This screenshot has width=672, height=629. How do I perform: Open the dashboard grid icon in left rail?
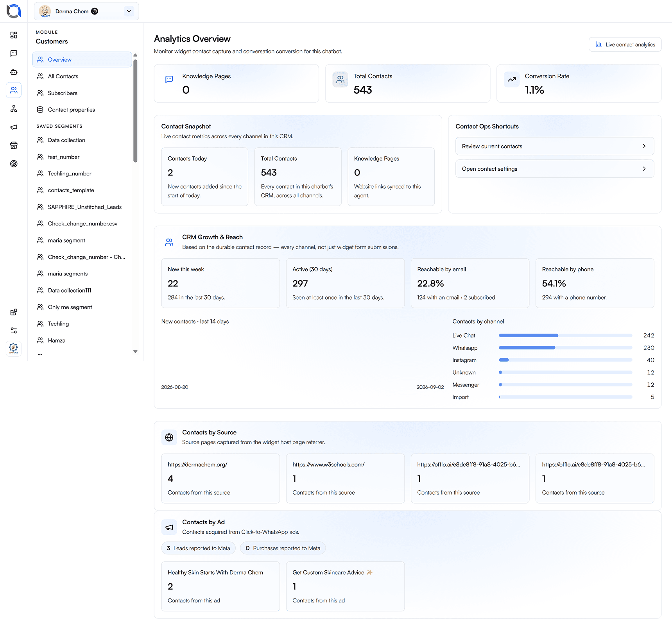coord(14,35)
